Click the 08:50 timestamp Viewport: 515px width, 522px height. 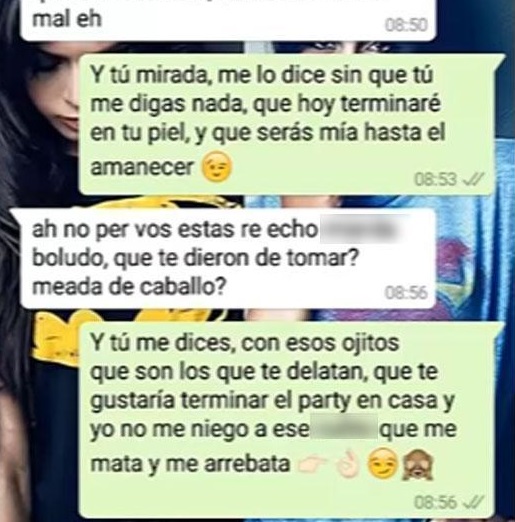point(406,25)
